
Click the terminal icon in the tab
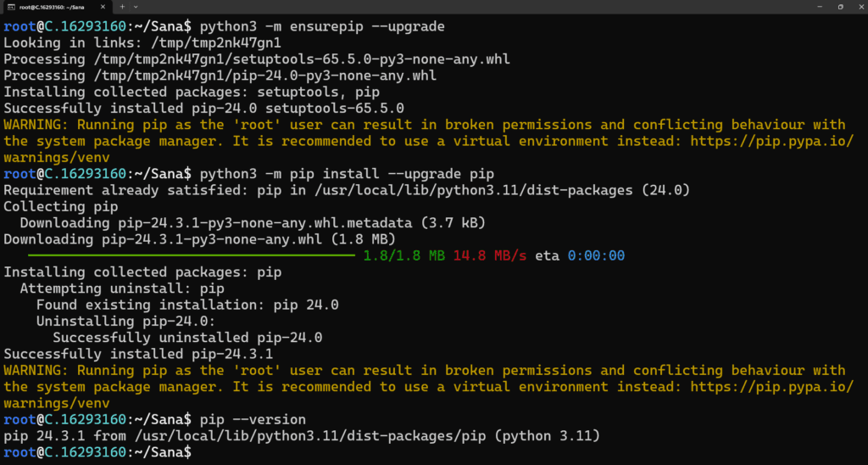tap(10, 7)
